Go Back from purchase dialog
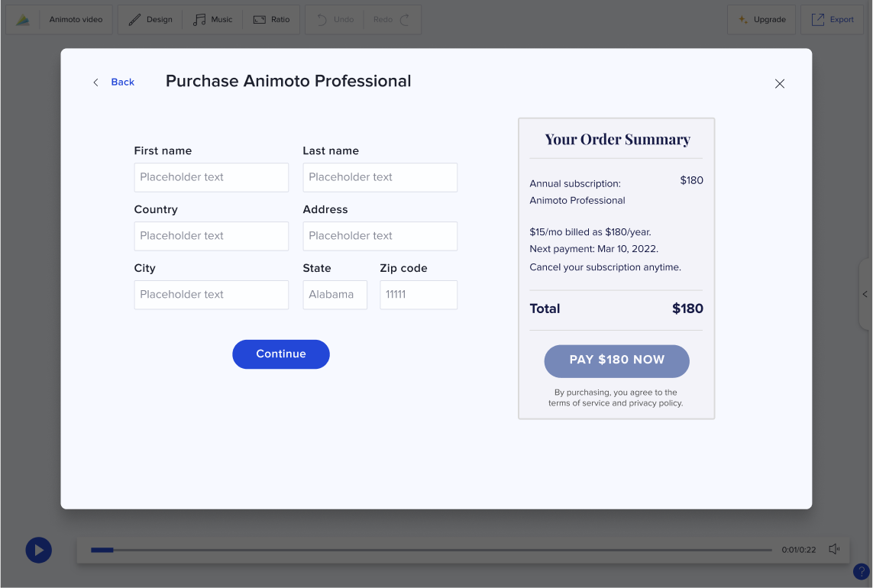873x588 pixels. (114, 82)
